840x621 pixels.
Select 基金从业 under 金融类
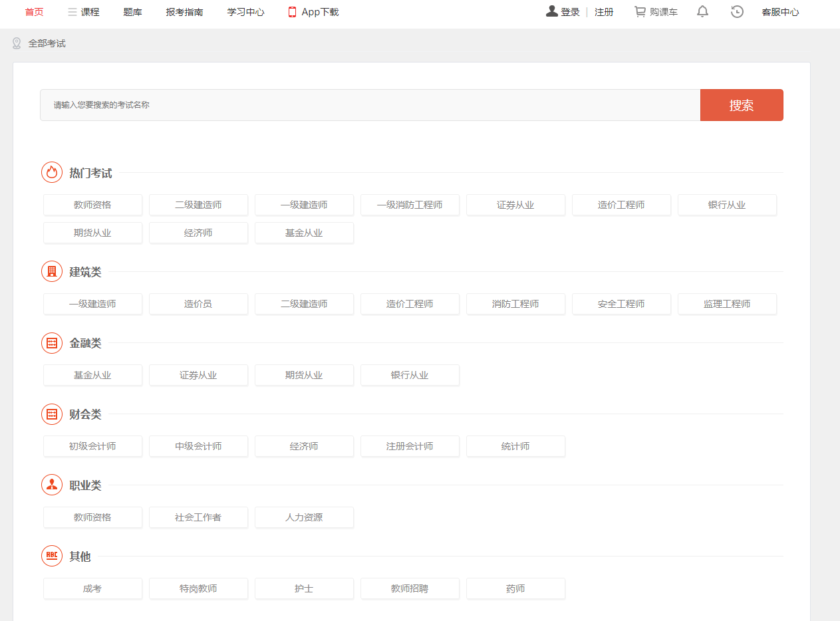(x=92, y=375)
